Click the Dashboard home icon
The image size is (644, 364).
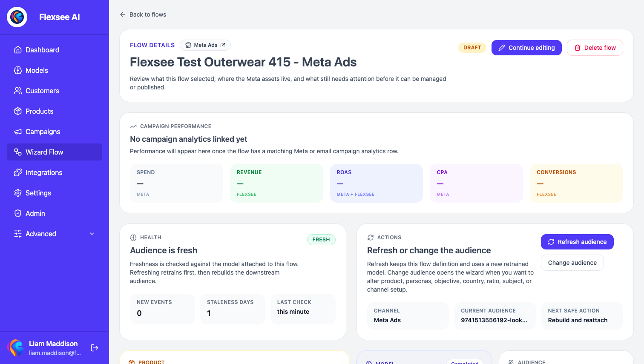18,50
